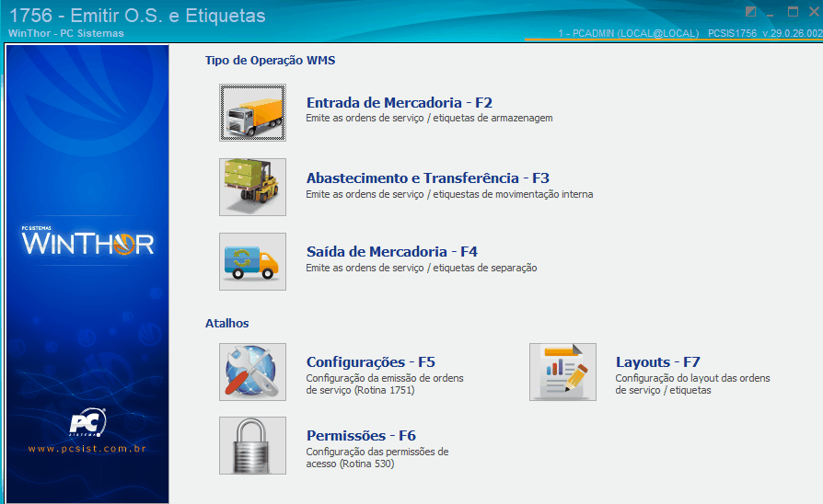
Task: Open Permissões - F6 title link
Action: click(x=361, y=436)
